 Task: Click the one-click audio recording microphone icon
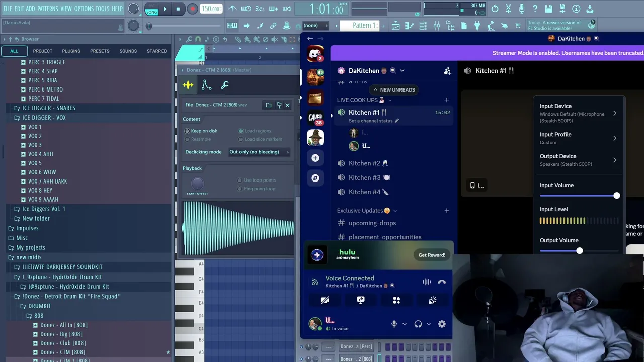click(x=522, y=9)
